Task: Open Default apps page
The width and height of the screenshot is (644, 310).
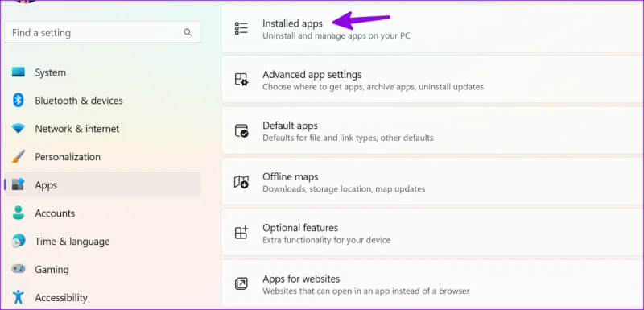Action: [x=432, y=130]
